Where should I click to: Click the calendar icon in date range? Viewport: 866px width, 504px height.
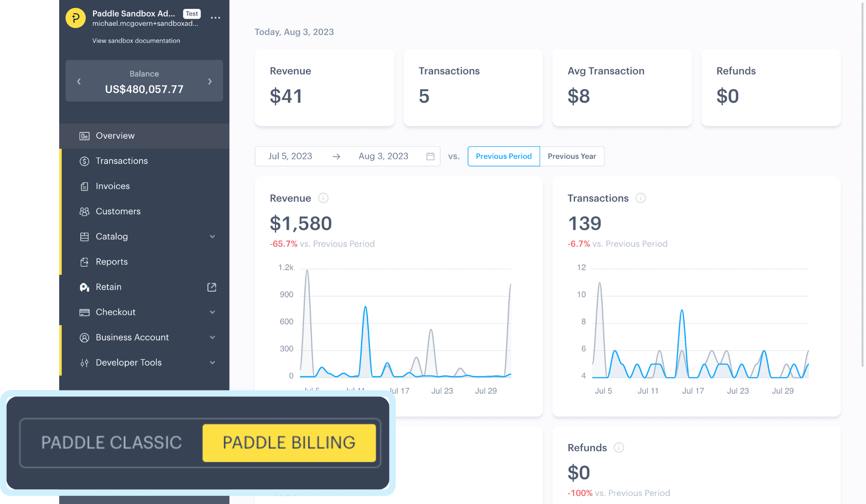pyautogui.click(x=430, y=156)
